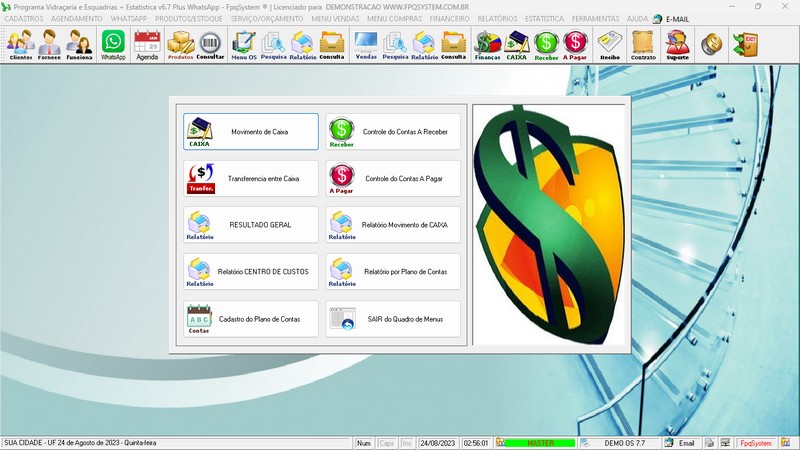The width and height of the screenshot is (800, 450).
Task: Click the Menu OS toolbar icon
Action: [x=243, y=45]
